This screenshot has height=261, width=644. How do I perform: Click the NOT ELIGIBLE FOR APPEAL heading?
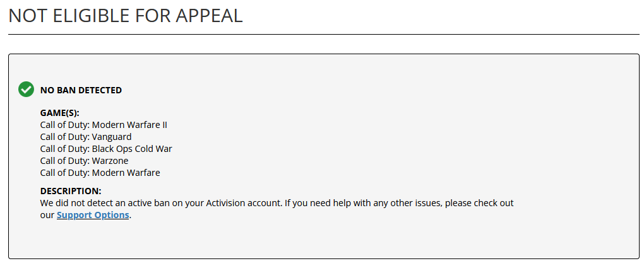126,16
